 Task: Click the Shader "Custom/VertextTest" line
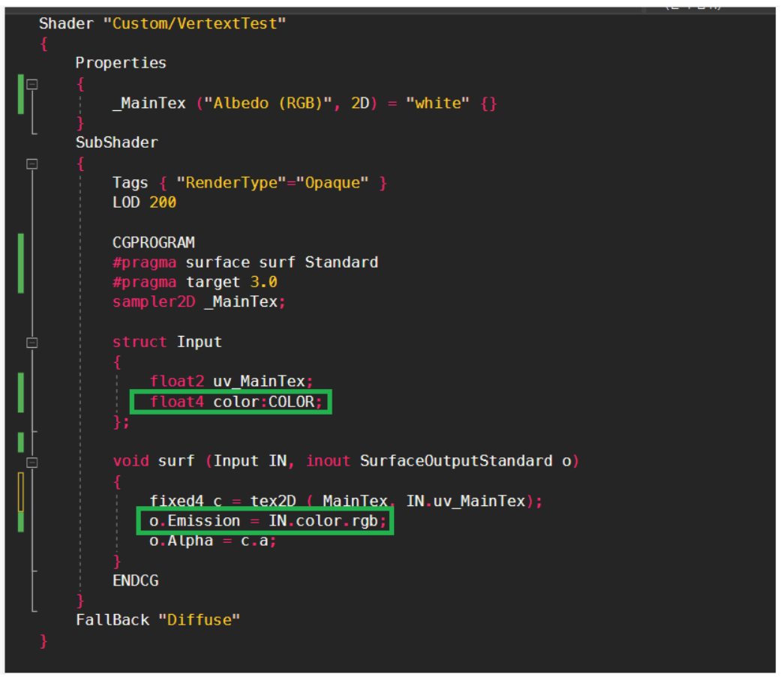[163, 24]
